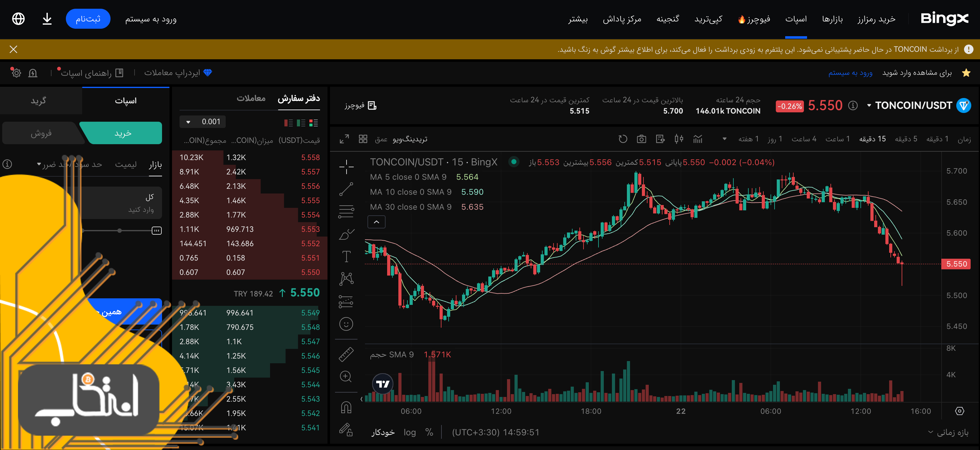Show only sell orders in order book

tap(288, 123)
